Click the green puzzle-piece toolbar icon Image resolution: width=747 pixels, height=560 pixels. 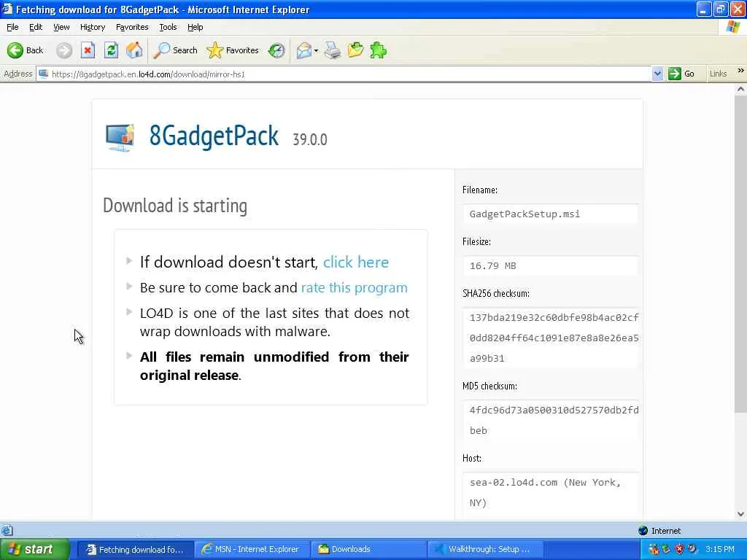coord(379,50)
